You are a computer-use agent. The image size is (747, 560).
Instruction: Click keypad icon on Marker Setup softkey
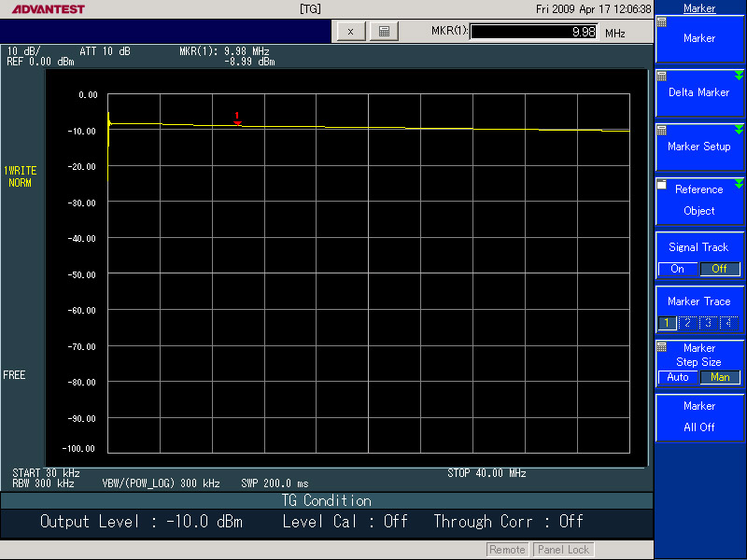(662, 131)
